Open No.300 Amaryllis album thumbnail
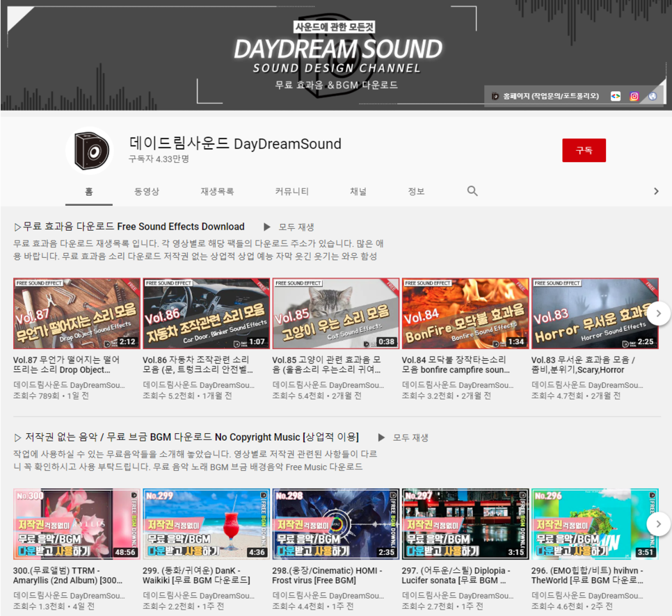672x616 pixels. [x=77, y=524]
